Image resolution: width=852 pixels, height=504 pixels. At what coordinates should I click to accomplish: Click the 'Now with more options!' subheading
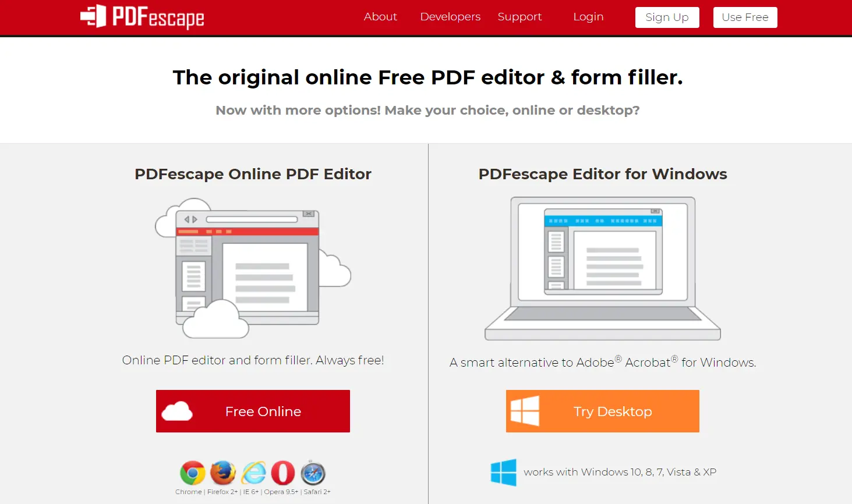(x=427, y=111)
